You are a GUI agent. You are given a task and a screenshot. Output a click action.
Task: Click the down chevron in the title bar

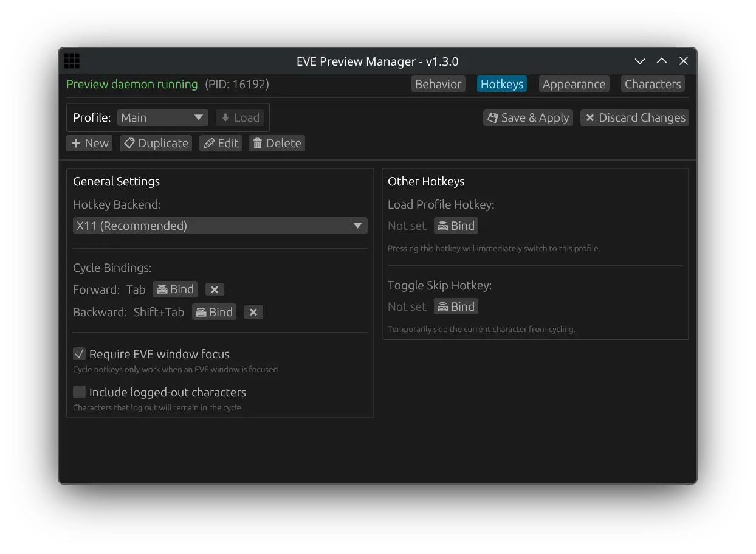[x=639, y=61]
